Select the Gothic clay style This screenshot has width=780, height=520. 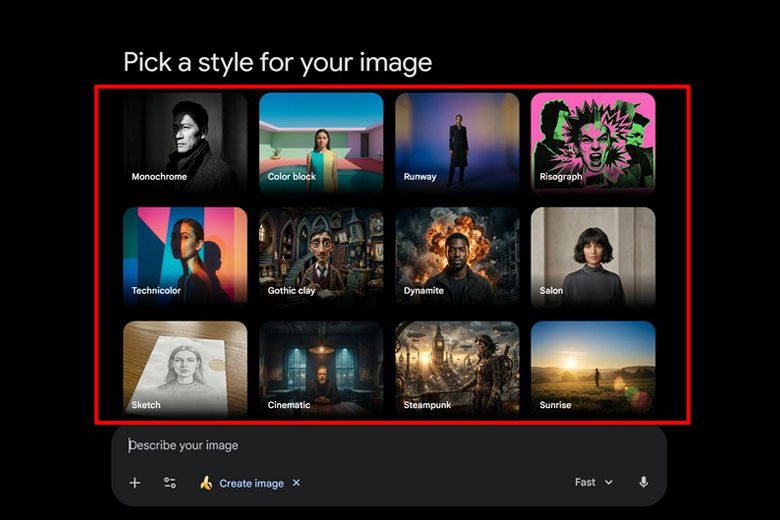coord(321,257)
